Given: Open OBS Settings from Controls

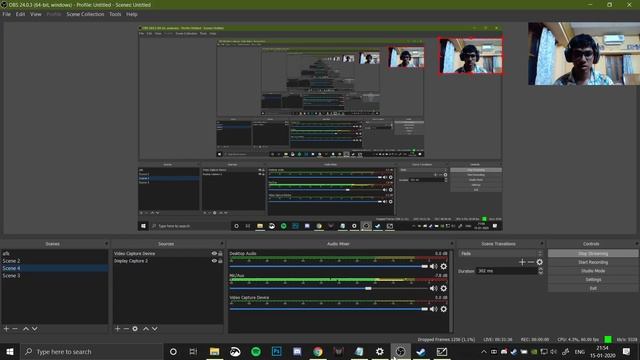Looking at the screenshot, I should coord(593,280).
